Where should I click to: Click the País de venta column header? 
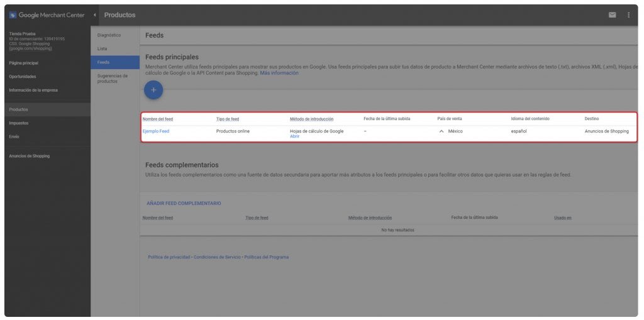click(448, 119)
